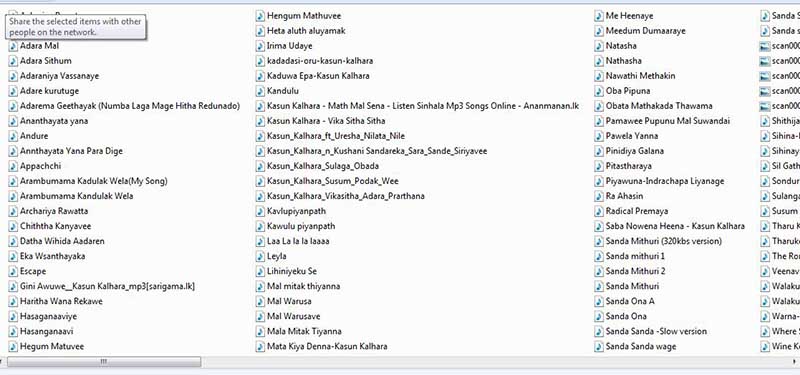Open the Hengum Mathuvee file name
The image size is (800, 375).
click(304, 16)
